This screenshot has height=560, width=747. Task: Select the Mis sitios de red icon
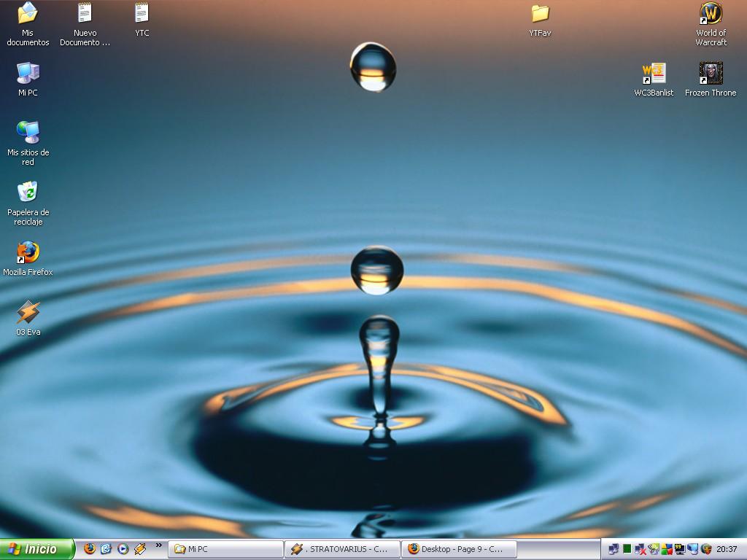point(28,133)
